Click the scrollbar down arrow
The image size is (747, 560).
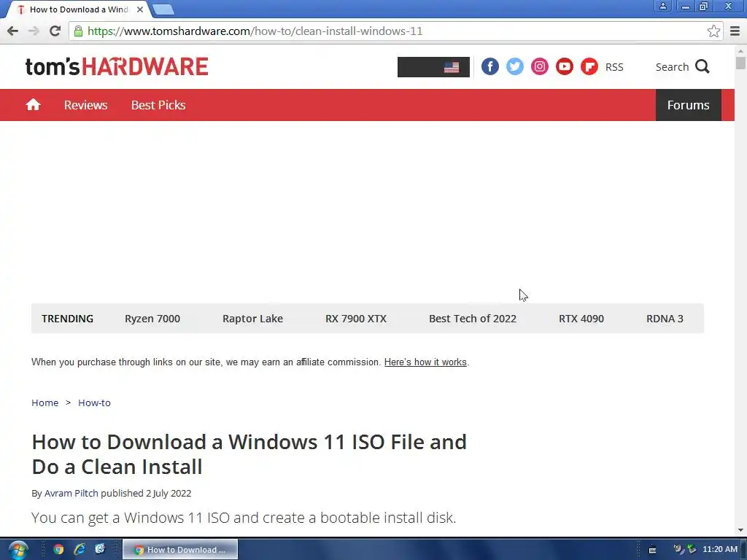click(740, 530)
